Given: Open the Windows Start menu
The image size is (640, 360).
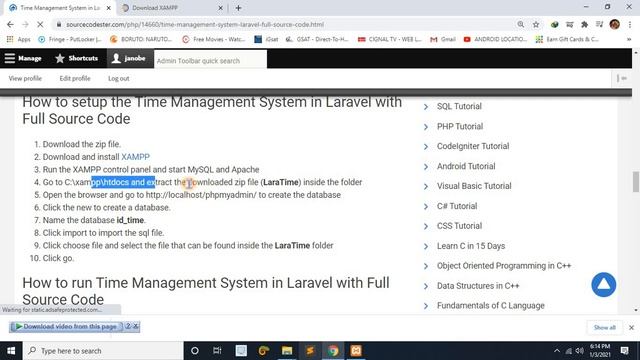Looking at the screenshot, I should (11, 351).
